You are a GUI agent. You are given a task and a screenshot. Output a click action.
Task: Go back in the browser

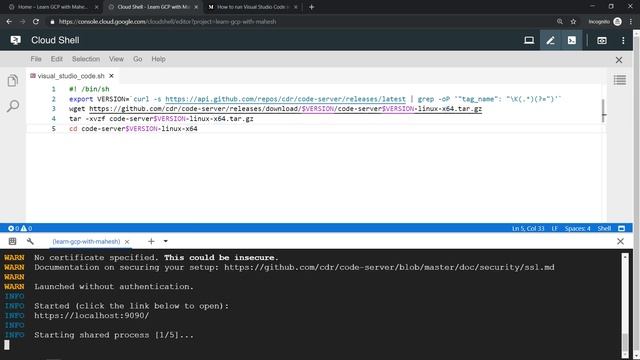click(9, 21)
